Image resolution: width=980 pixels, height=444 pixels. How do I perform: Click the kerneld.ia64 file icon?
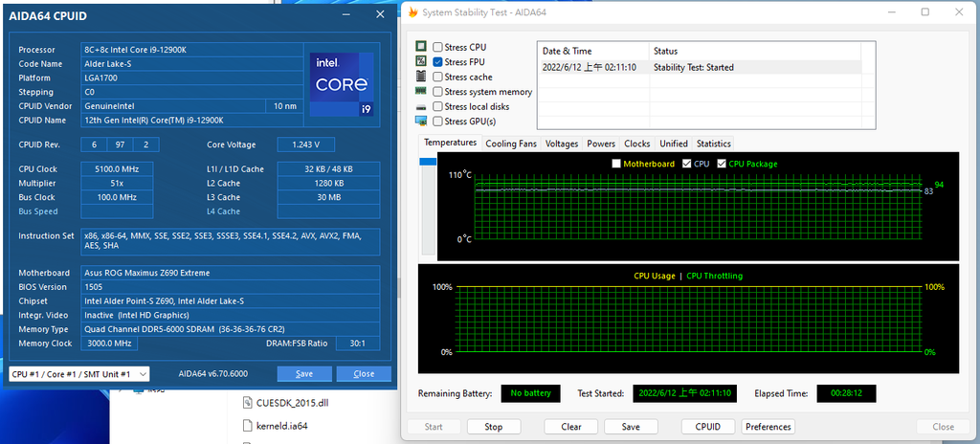(x=249, y=426)
